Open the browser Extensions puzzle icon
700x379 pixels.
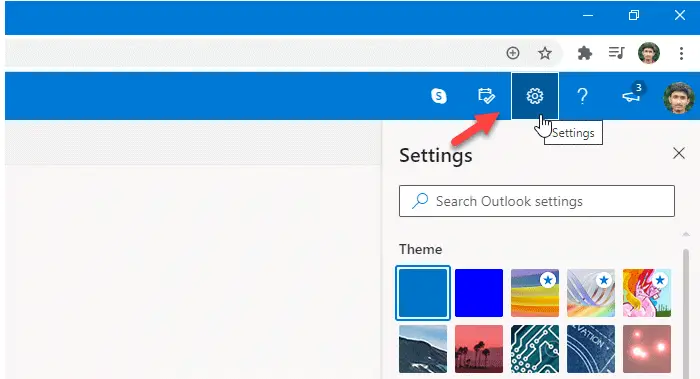pos(584,54)
